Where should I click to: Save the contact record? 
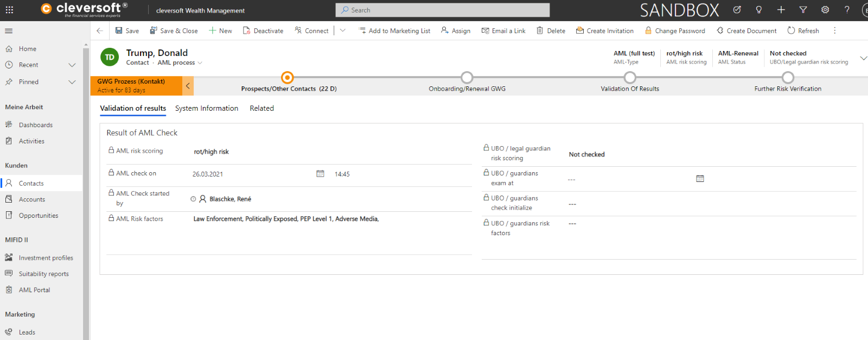127,31
